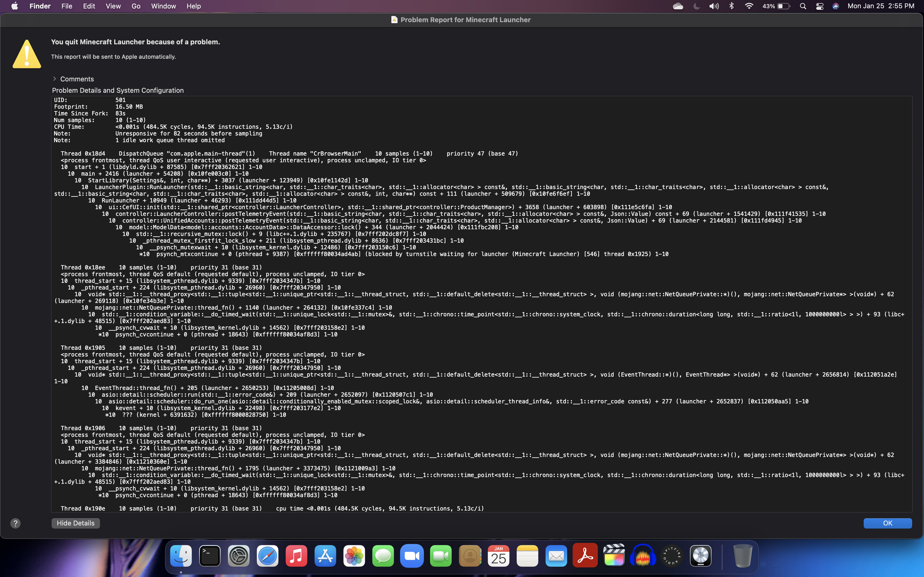Open the Apple menu

[14, 6]
